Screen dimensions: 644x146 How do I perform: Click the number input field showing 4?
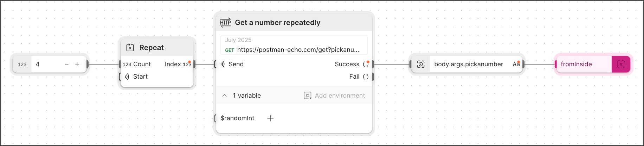click(x=47, y=64)
